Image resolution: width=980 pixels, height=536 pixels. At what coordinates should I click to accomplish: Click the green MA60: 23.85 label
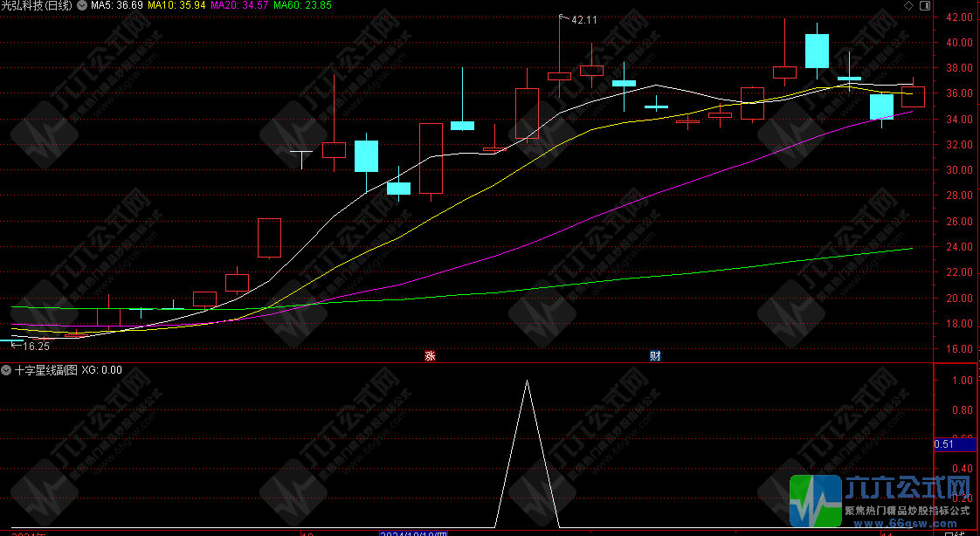point(302,5)
